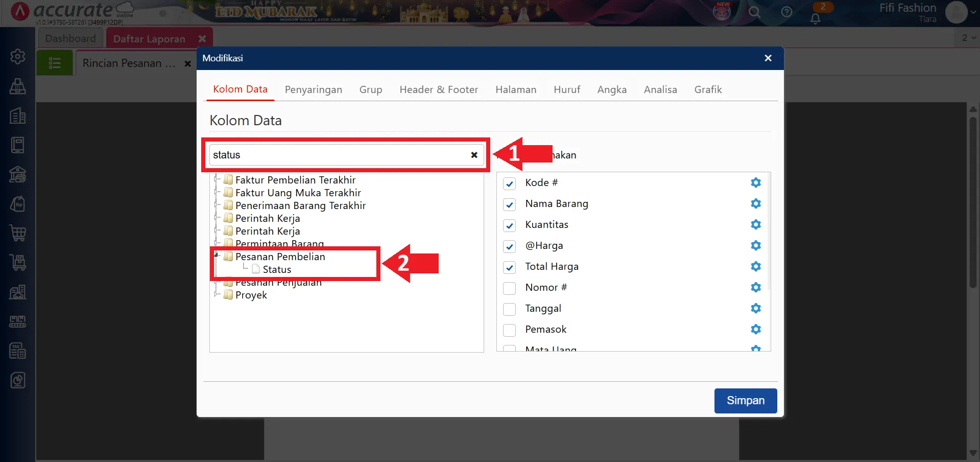Switch to the Penyaringan tab
The width and height of the screenshot is (980, 462).
[313, 90]
